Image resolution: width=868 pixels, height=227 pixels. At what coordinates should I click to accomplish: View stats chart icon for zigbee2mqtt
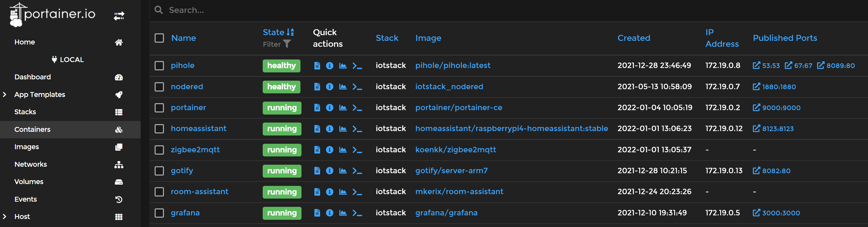tap(343, 149)
